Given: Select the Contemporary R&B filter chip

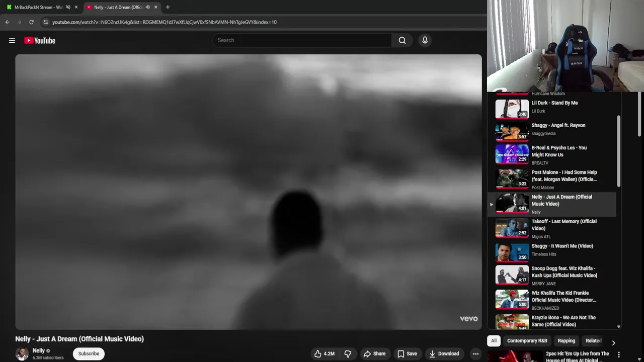Looking at the screenshot, I should tap(527, 341).
